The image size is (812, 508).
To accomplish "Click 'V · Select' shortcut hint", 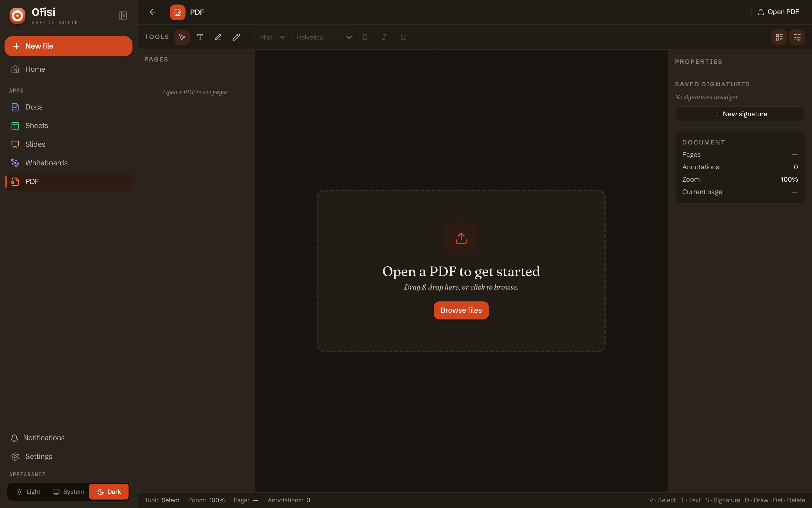I will click(662, 500).
